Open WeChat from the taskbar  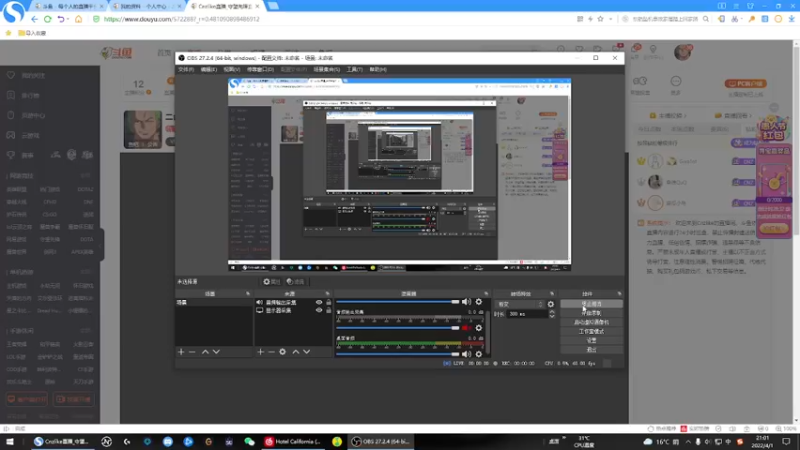[x=249, y=441]
